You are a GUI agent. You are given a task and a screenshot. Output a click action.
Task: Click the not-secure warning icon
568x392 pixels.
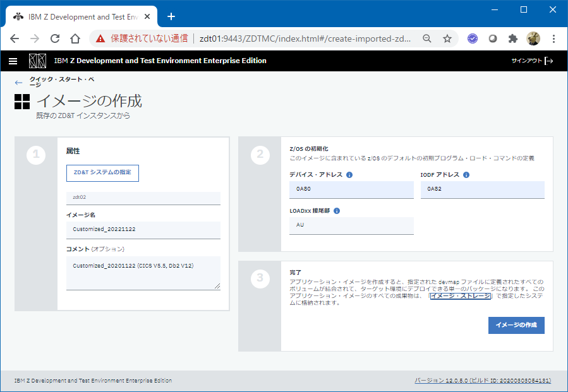[x=100, y=39]
